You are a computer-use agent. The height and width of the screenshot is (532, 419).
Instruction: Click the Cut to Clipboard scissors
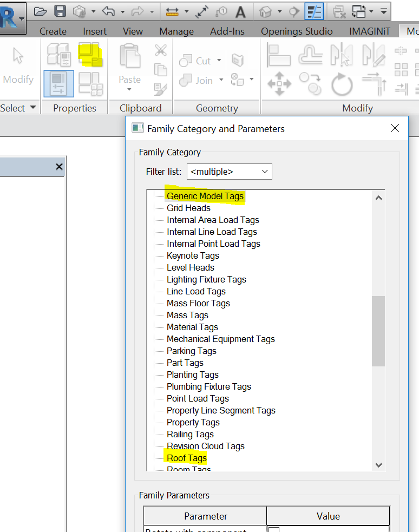160,50
